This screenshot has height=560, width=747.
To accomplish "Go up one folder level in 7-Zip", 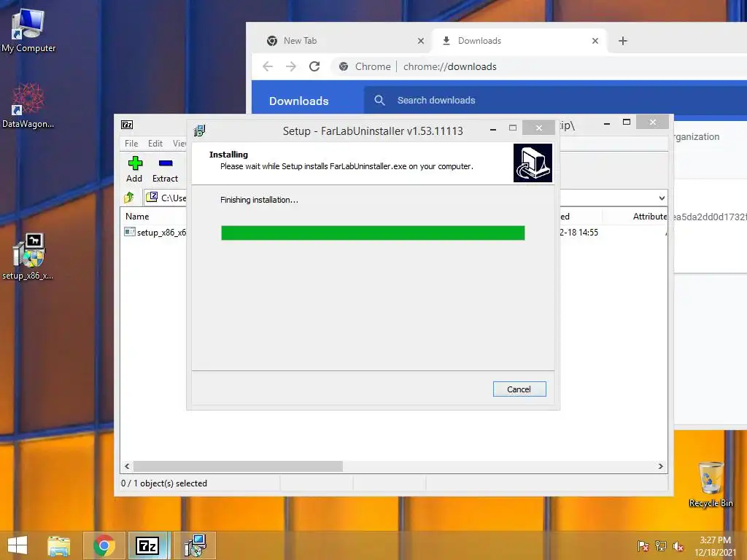I will pyautogui.click(x=128, y=197).
